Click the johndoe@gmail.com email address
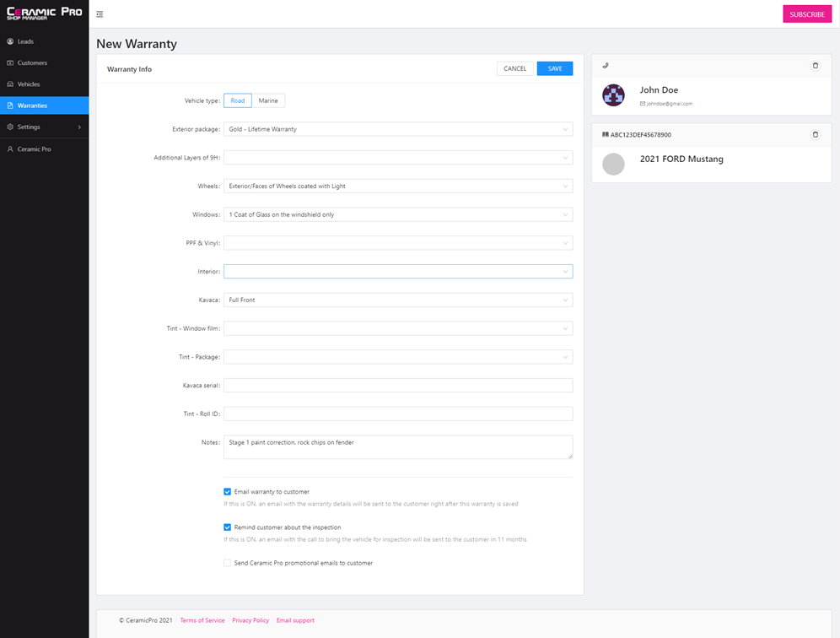Image resolution: width=840 pixels, height=638 pixels. tap(669, 104)
